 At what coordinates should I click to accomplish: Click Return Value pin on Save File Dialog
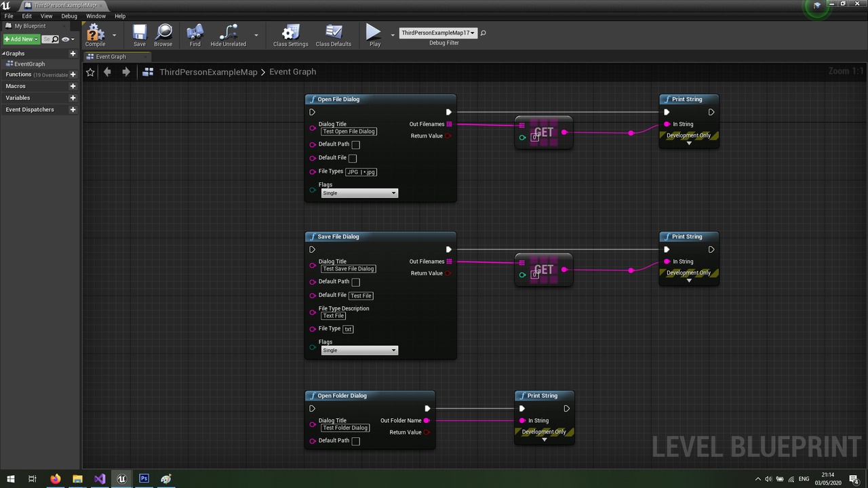click(448, 273)
